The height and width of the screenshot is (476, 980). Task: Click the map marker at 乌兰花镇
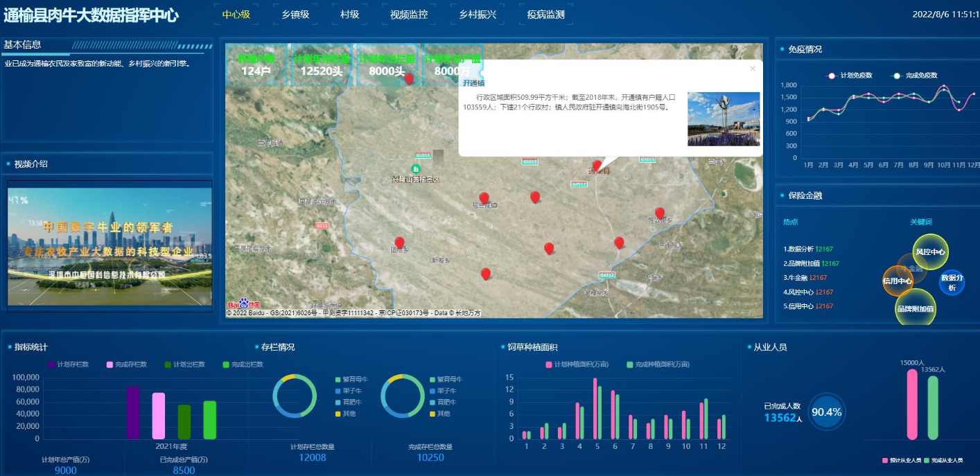[484, 198]
